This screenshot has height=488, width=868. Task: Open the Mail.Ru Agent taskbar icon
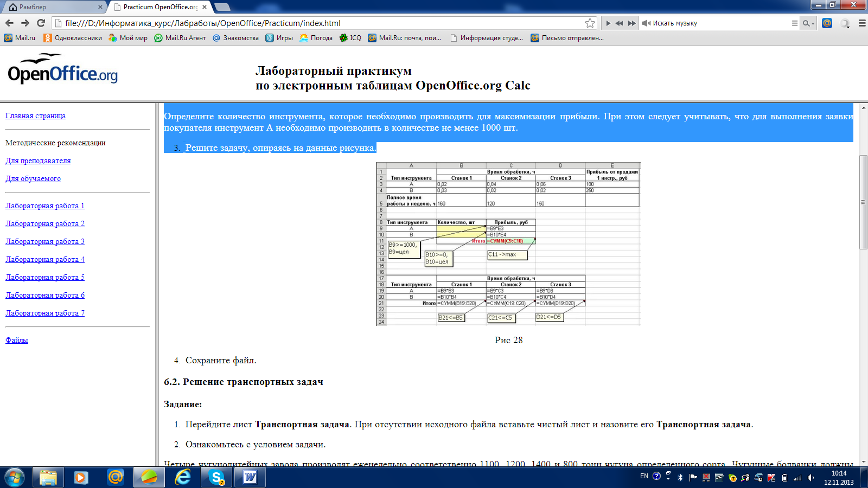116,478
